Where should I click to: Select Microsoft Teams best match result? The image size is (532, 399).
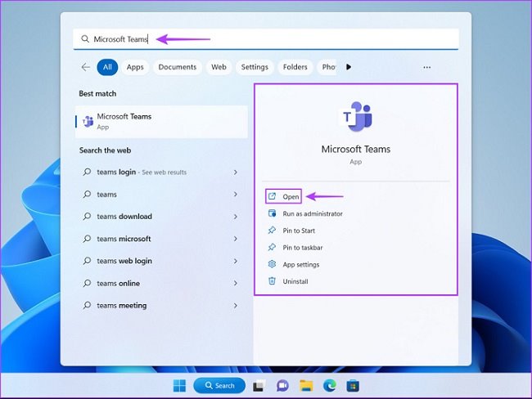[x=161, y=122]
